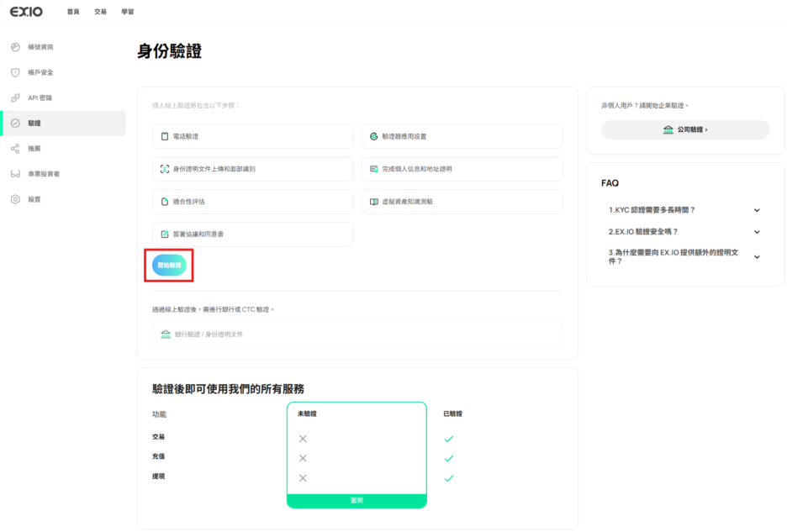The height and width of the screenshot is (532, 787).
Task: Click the 身份證明文件上傳和面部識別 scan icon
Action: tap(165, 169)
